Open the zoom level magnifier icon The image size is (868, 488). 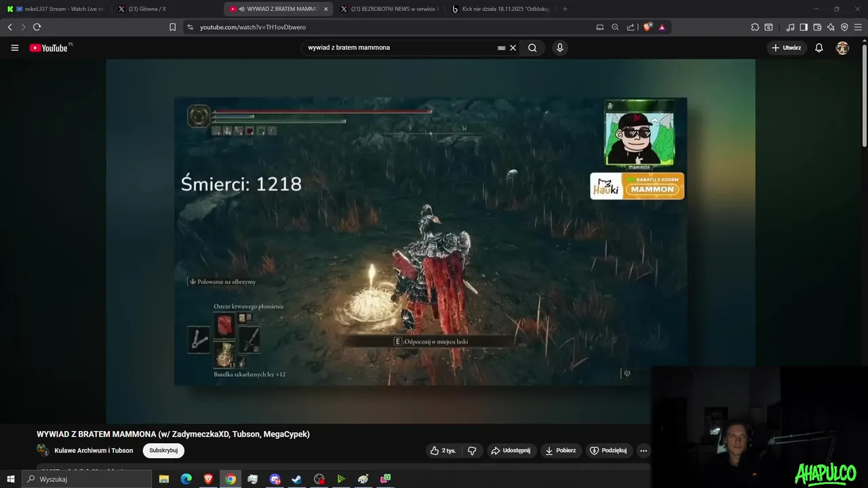[x=615, y=27]
